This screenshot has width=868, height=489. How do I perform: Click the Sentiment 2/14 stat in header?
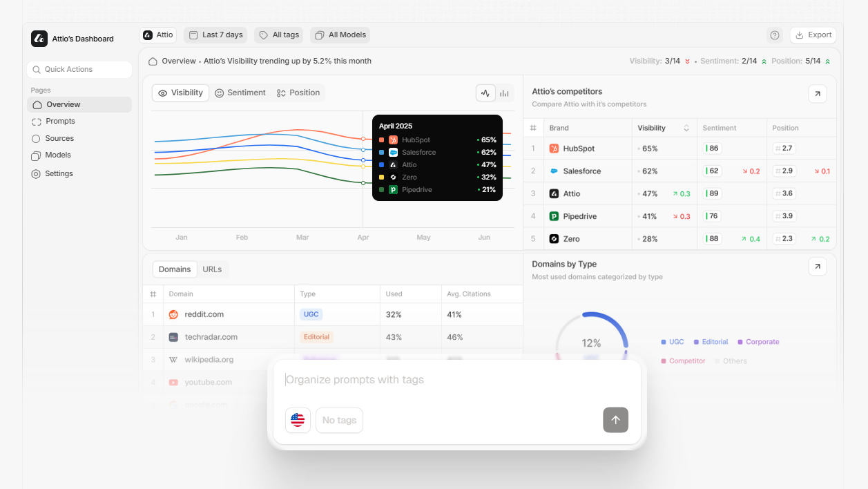[733, 61]
